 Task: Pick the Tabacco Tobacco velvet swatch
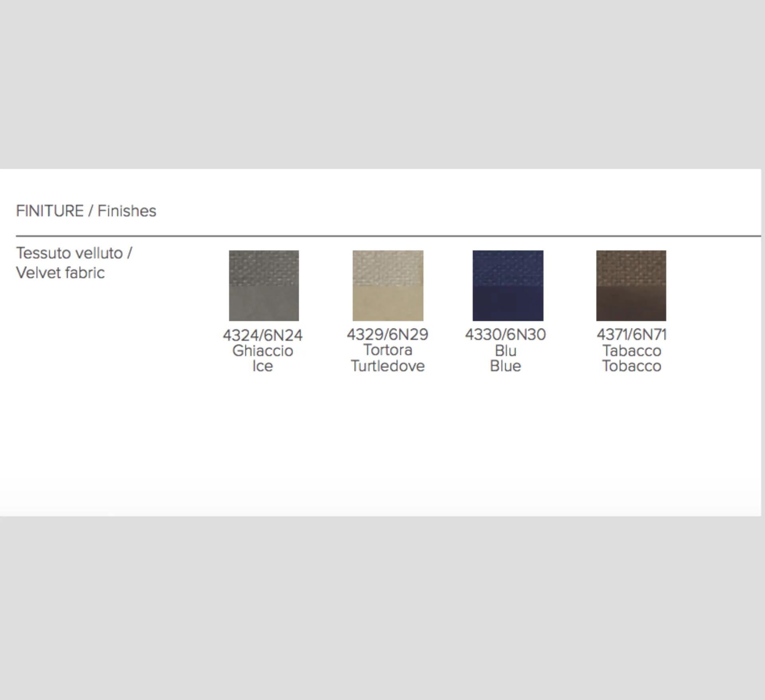(x=631, y=285)
